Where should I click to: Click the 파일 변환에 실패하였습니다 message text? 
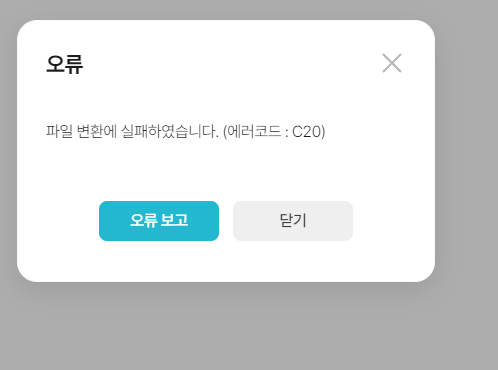[132, 131]
